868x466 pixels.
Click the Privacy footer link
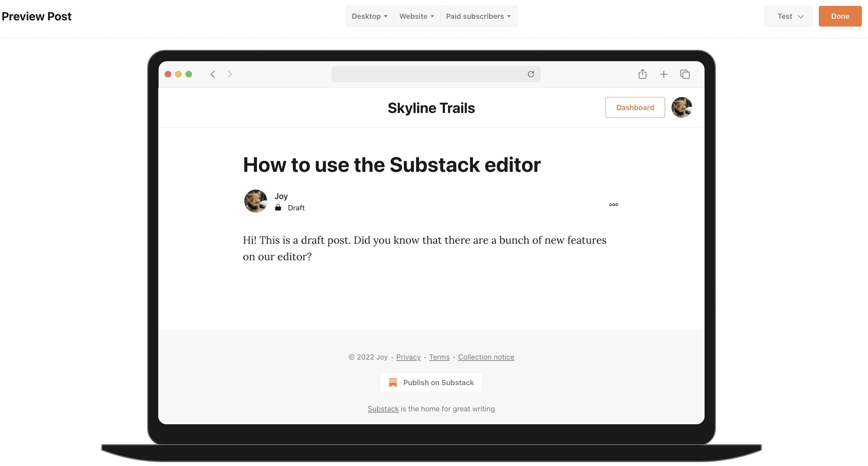click(x=408, y=357)
